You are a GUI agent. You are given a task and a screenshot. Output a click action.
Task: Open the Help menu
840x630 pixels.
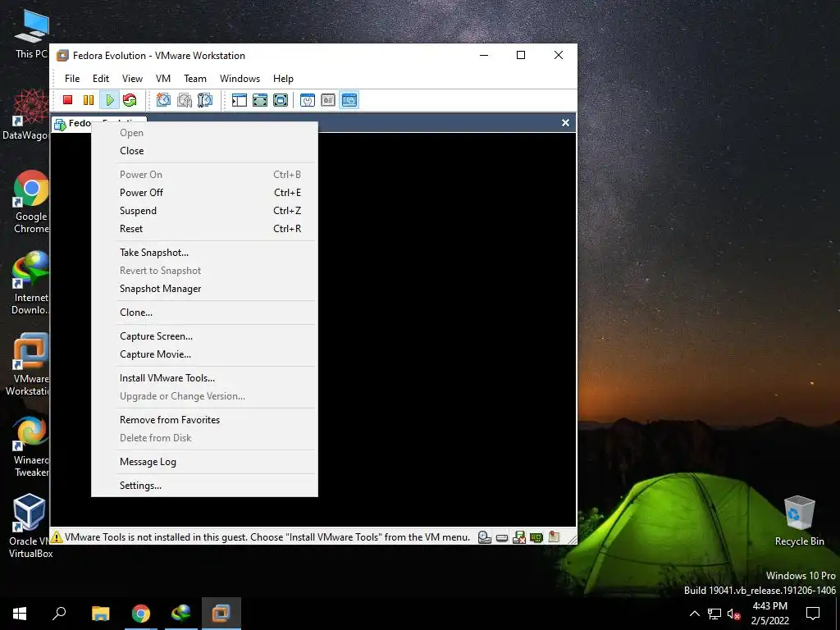[x=283, y=79]
